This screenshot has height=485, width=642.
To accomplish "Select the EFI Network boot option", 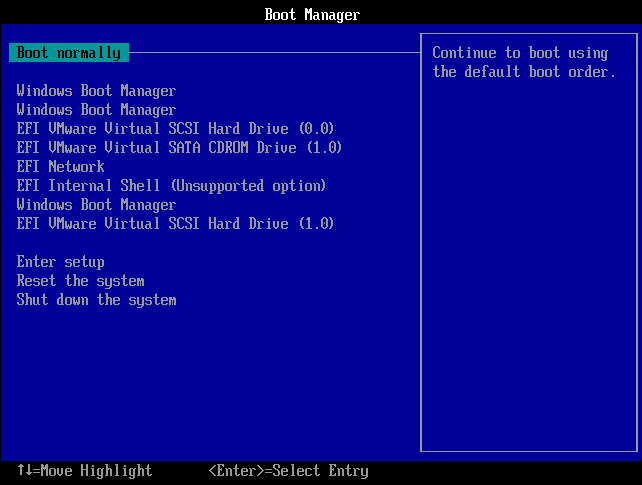I will point(60,167).
